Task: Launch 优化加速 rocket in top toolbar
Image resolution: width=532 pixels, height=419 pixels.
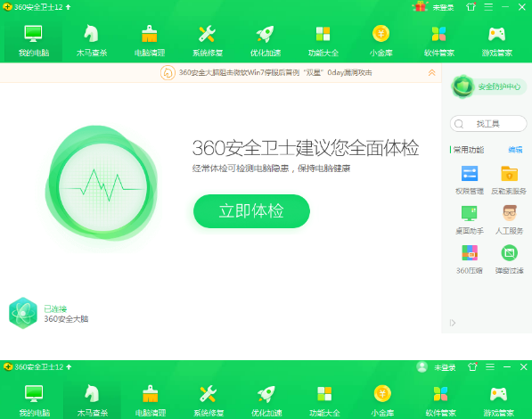Action: tap(265, 34)
